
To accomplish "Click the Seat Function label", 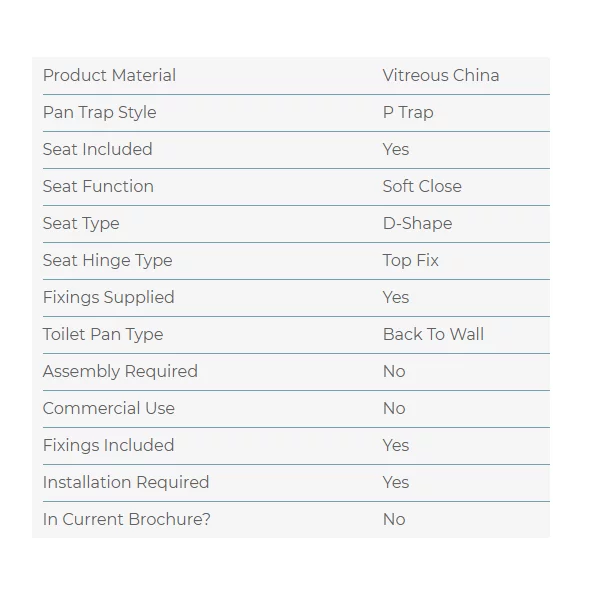I will 98,187.
